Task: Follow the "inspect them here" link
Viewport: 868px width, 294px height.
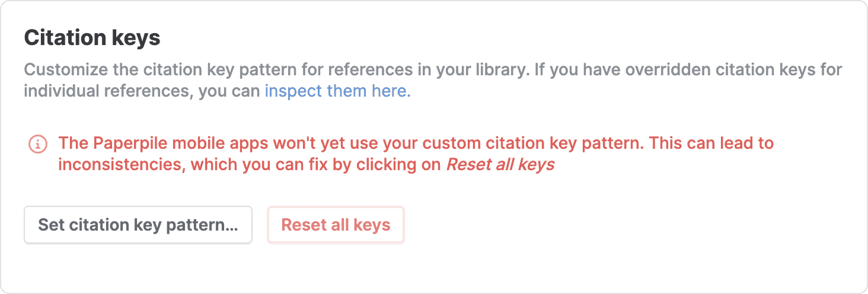Action: 337,91
